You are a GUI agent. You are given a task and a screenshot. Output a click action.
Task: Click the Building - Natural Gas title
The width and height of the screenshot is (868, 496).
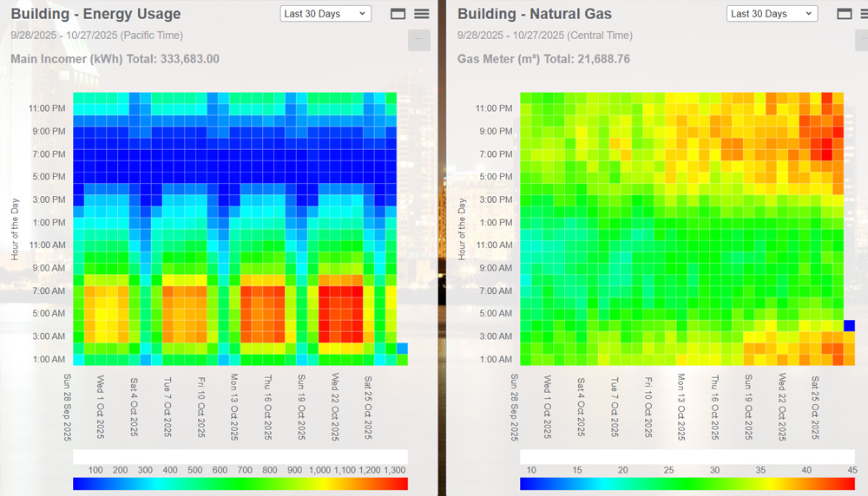coord(534,14)
